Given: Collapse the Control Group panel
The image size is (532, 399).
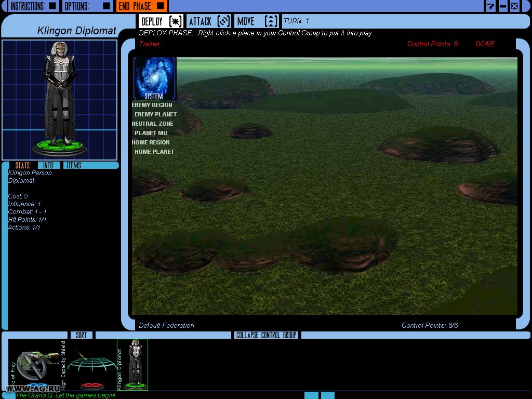Looking at the screenshot, I should [266, 335].
